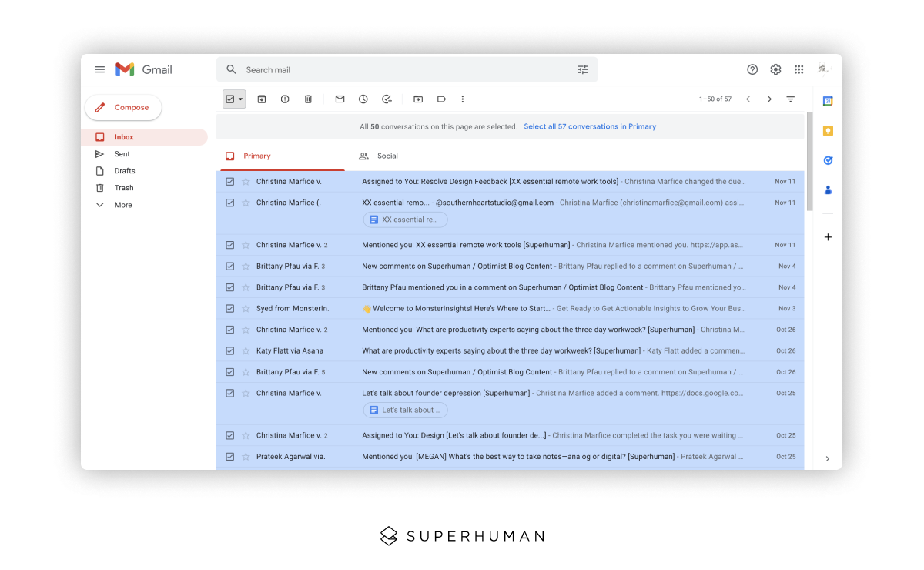Image resolution: width=924 pixels, height=570 pixels.
Task: Open Google Calendar side panel icon
Action: coord(828,102)
